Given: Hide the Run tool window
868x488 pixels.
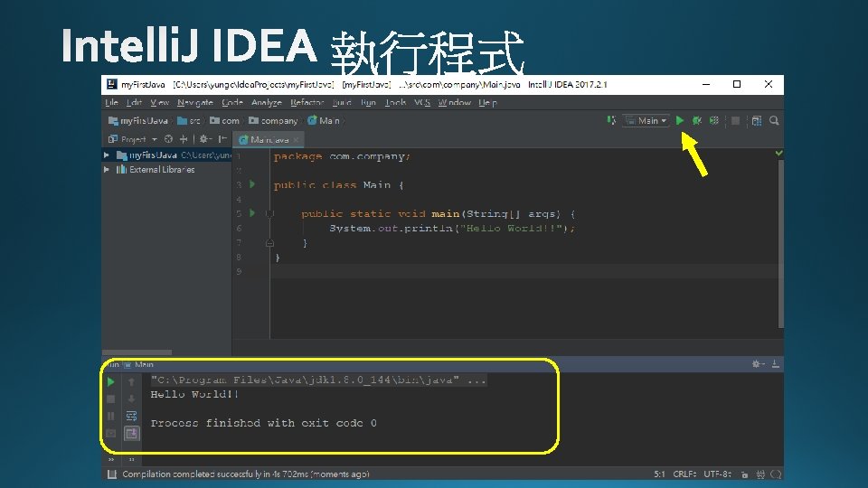Looking at the screenshot, I should click(776, 364).
